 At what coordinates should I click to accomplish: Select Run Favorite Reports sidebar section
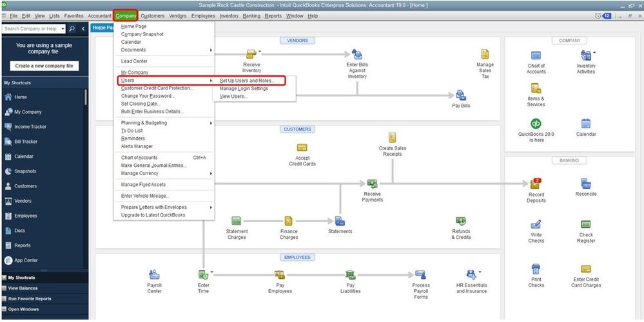(x=44, y=299)
